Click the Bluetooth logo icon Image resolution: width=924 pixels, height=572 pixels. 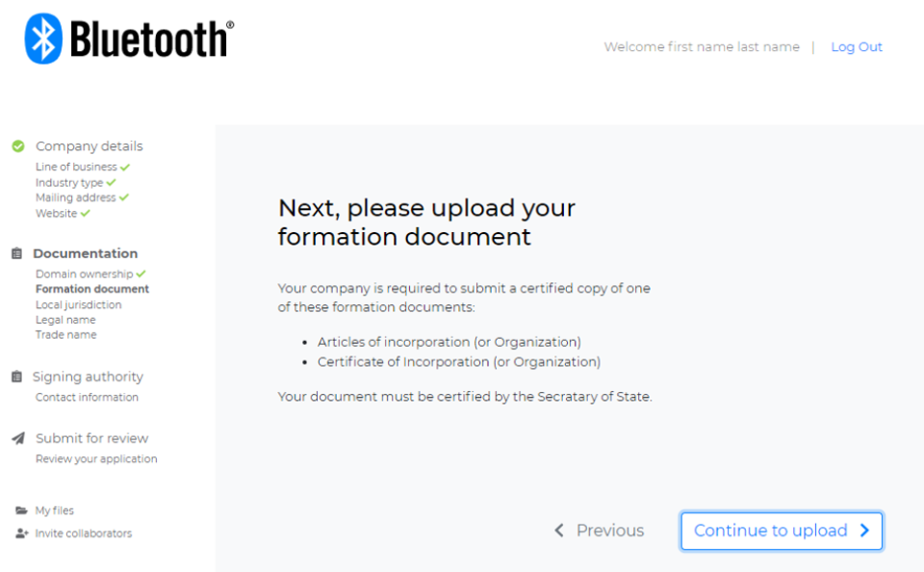tap(43, 39)
